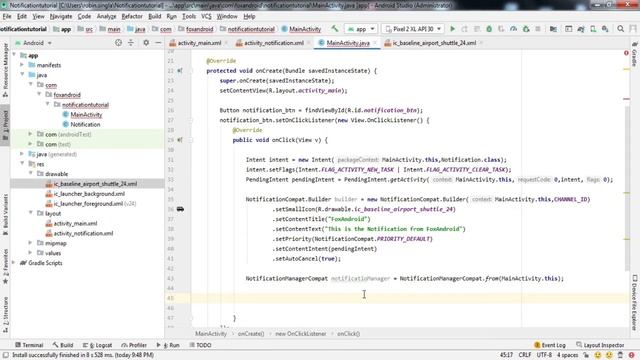Click onCreate() in the bottom breadcrumb bar
640x360 pixels.
click(251, 333)
